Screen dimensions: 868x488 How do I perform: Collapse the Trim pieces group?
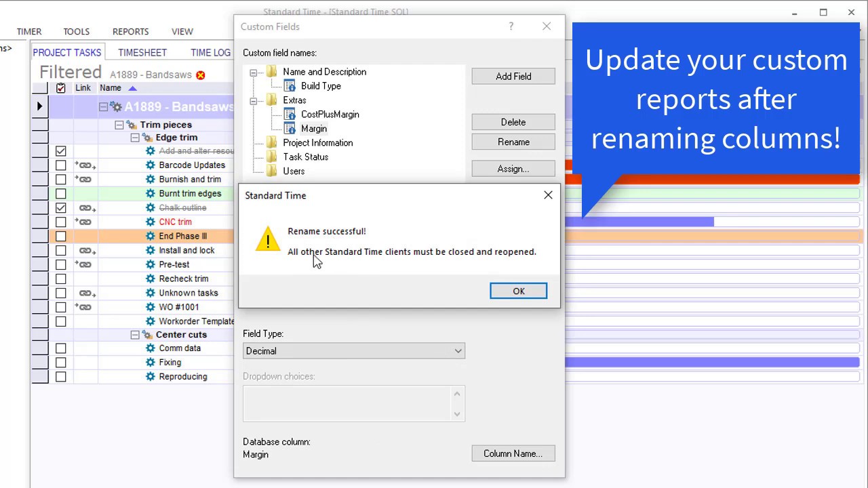(119, 125)
